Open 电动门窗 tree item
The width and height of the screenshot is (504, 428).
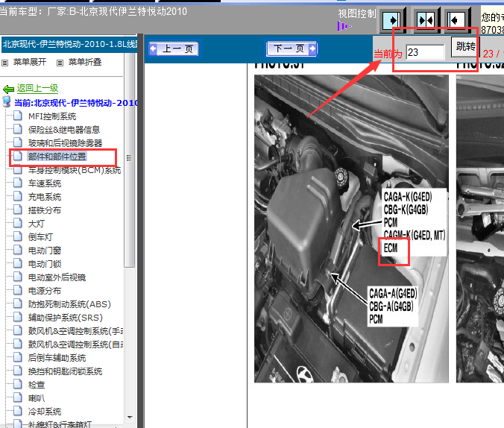tap(44, 251)
